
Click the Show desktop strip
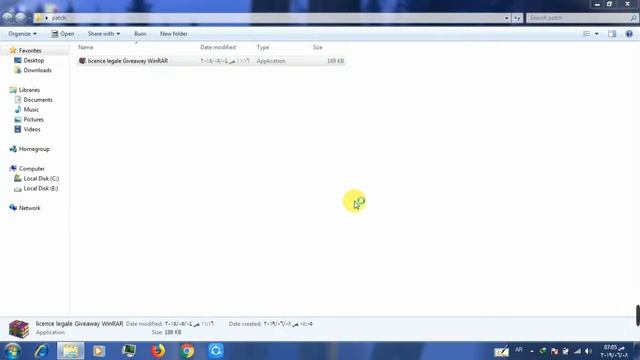tap(636, 351)
